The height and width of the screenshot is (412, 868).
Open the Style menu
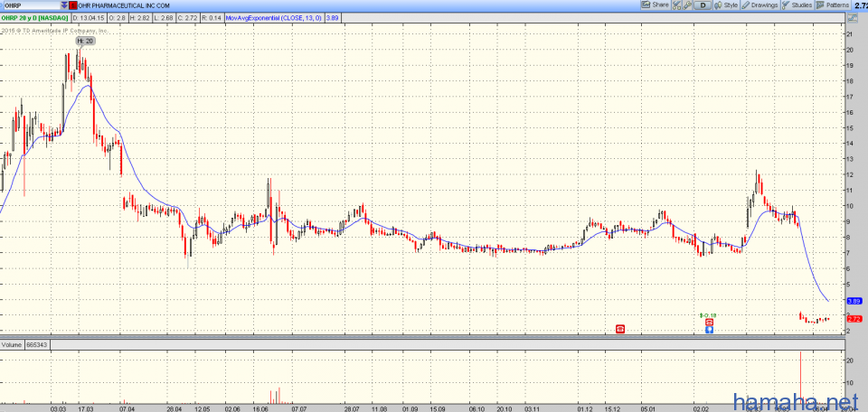726,5
